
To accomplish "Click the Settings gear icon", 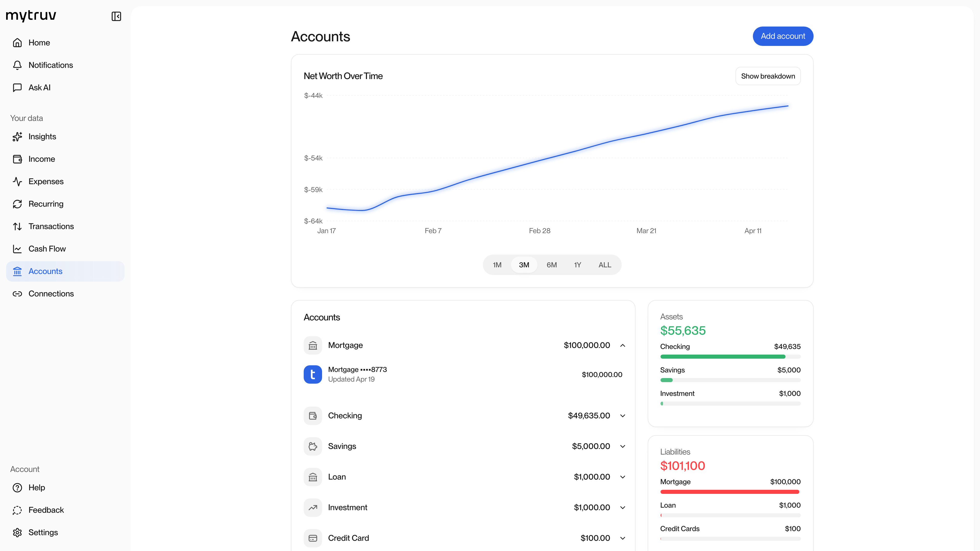I will coord(17,532).
